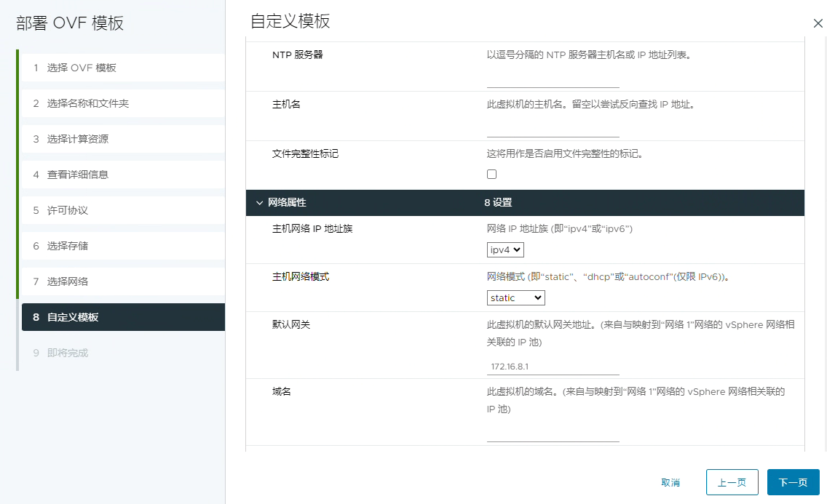
Task: Toggle the 文件完整性标记 checkbox
Action: click(491, 175)
